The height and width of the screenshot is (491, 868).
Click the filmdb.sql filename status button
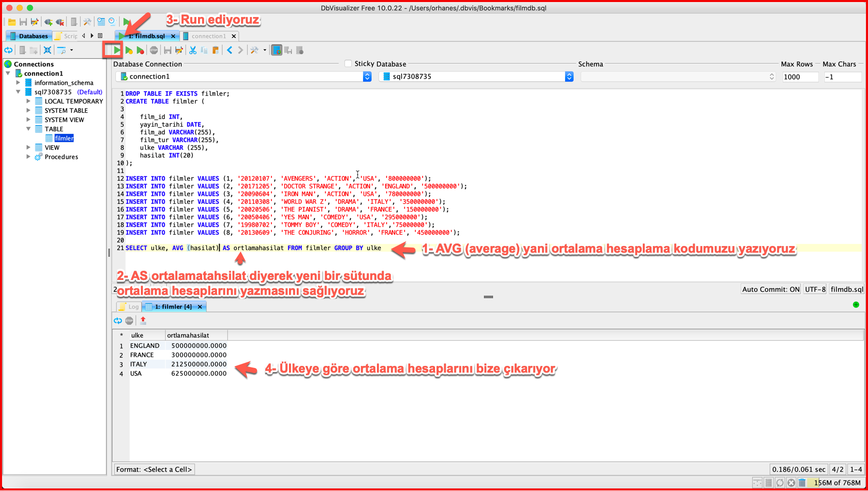[x=847, y=289]
